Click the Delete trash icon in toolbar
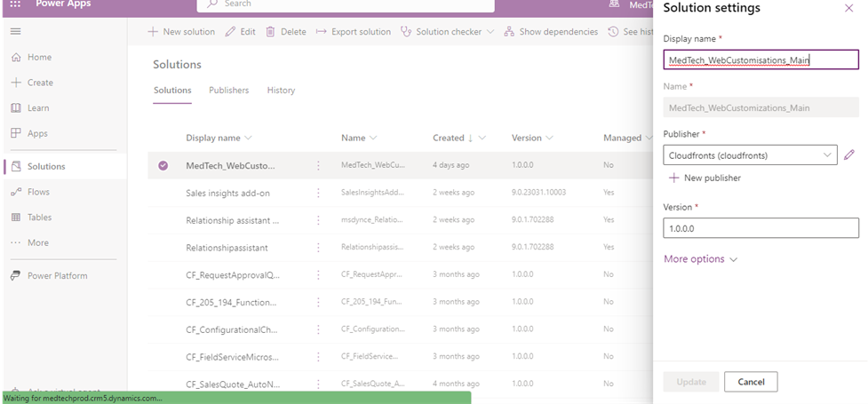868x404 pixels. click(x=270, y=32)
